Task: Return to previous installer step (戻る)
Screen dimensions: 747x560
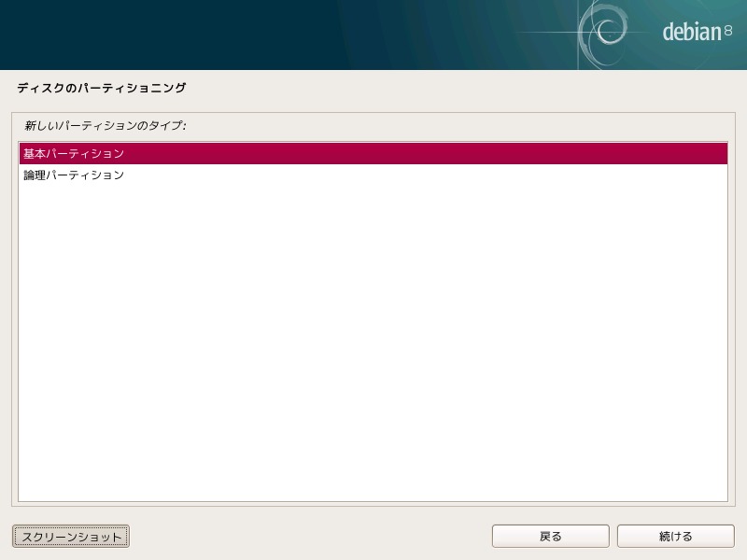Action: 550,536
